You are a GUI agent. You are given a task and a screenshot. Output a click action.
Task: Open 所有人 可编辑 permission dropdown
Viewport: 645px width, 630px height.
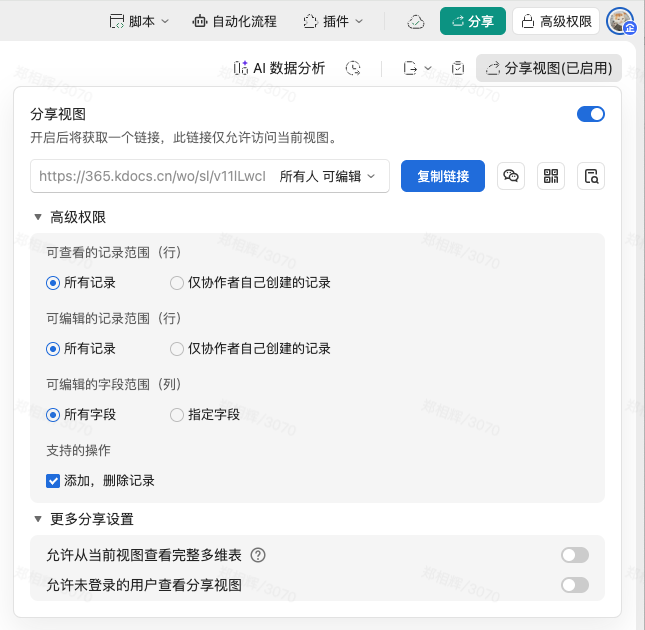click(x=327, y=176)
